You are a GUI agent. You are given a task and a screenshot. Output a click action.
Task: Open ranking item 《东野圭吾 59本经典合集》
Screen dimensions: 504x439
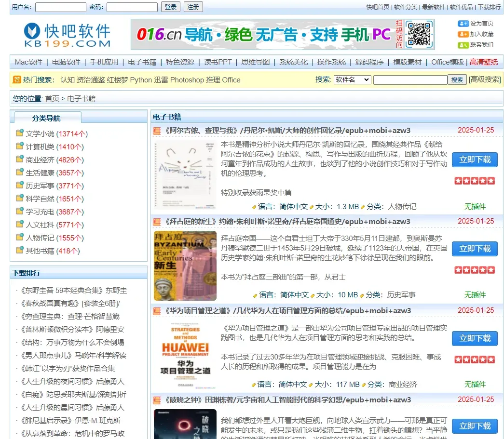[x=73, y=290]
